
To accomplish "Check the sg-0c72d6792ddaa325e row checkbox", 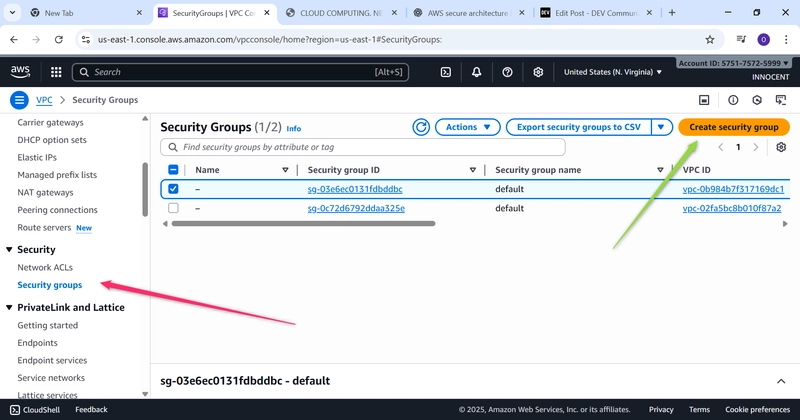I will (173, 208).
